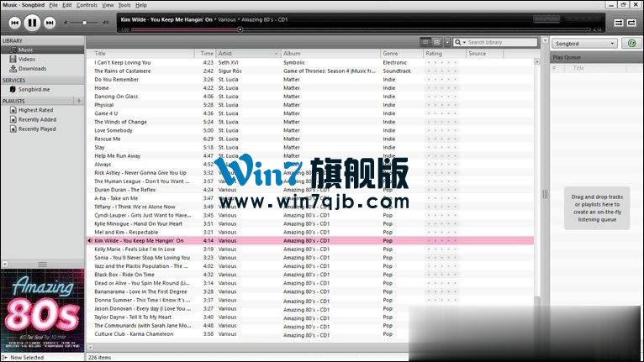Click the Game of Thrones album cell

click(330, 71)
